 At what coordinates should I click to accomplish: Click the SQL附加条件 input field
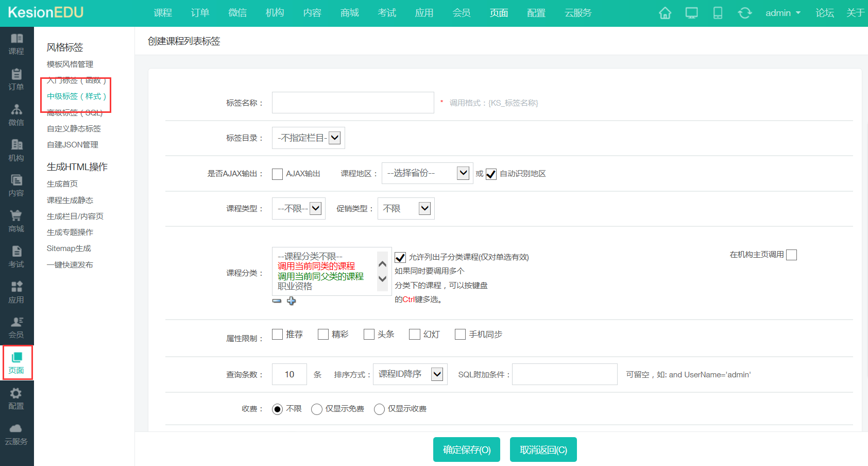point(565,374)
